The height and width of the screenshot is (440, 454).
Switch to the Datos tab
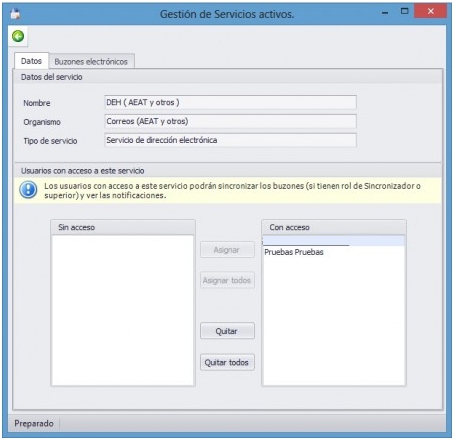pos(31,61)
